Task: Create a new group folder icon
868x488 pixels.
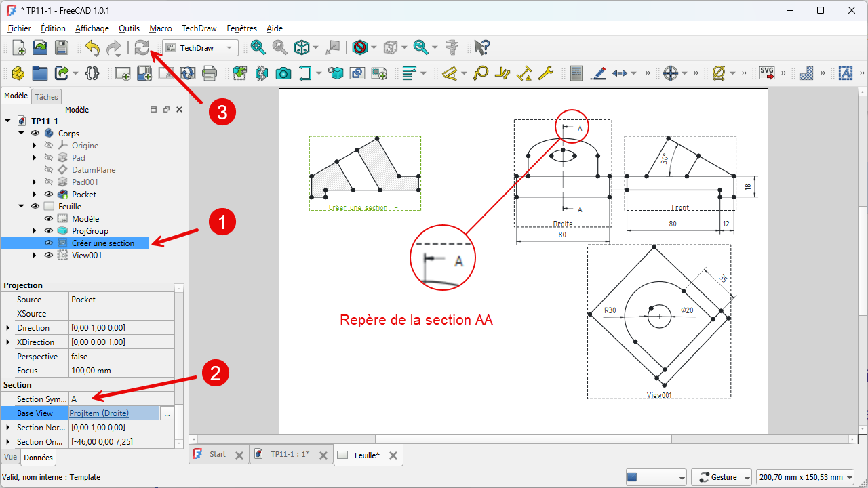Action: [40, 73]
